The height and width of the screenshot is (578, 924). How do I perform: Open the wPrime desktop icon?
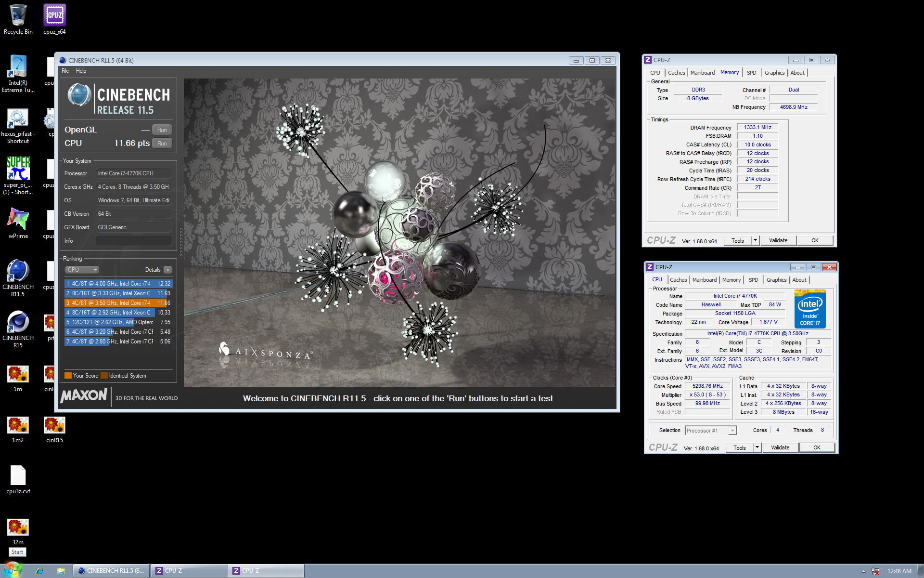tap(18, 223)
